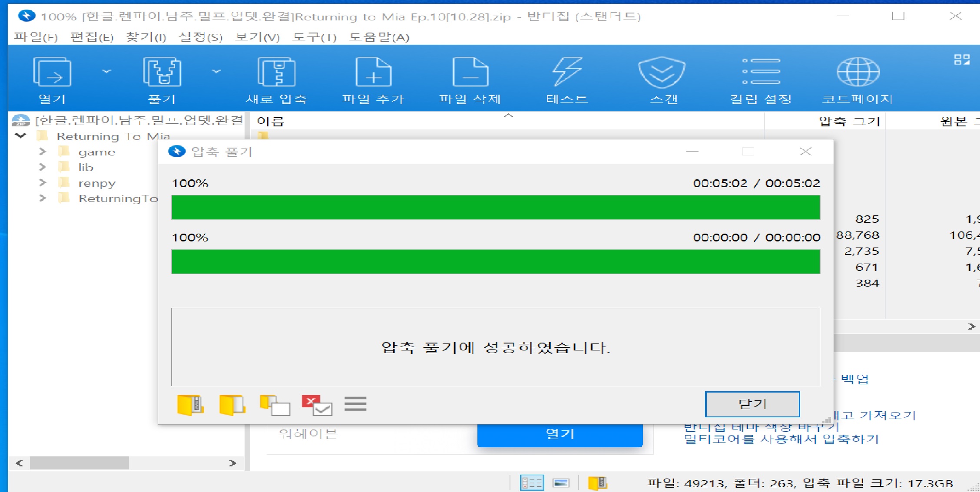Click the 백업 link

[854, 379]
